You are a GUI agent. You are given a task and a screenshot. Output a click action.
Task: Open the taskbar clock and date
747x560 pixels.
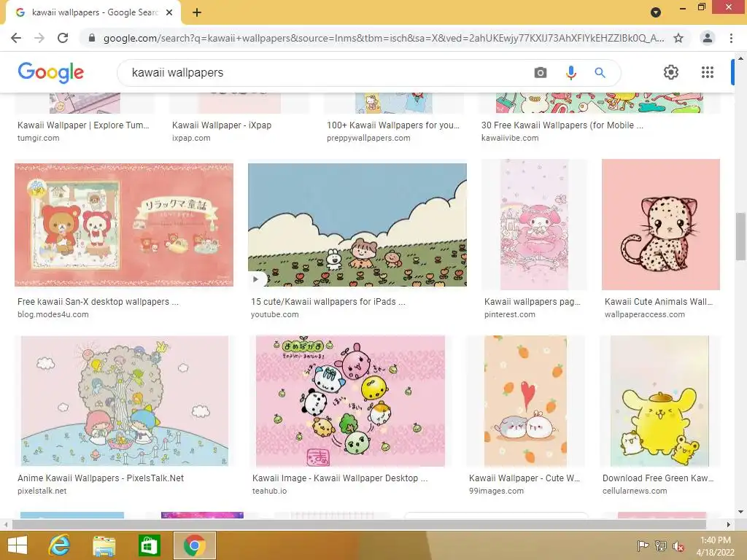click(x=715, y=545)
